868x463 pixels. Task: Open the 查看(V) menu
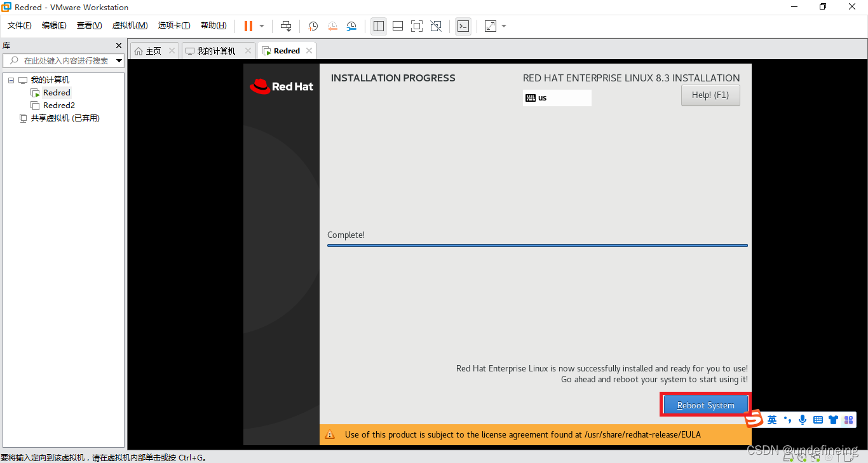tap(89, 25)
